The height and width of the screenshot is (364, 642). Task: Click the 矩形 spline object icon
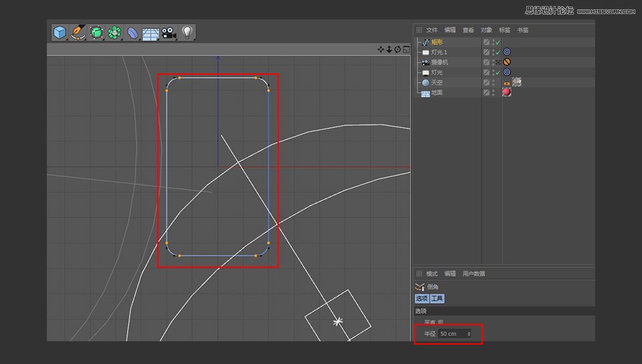coord(425,42)
